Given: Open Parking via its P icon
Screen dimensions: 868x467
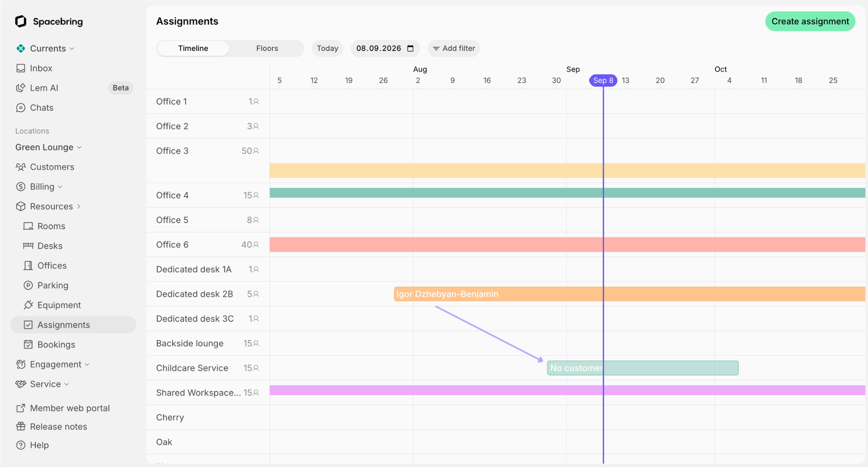Looking at the screenshot, I should tap(28, 285).
